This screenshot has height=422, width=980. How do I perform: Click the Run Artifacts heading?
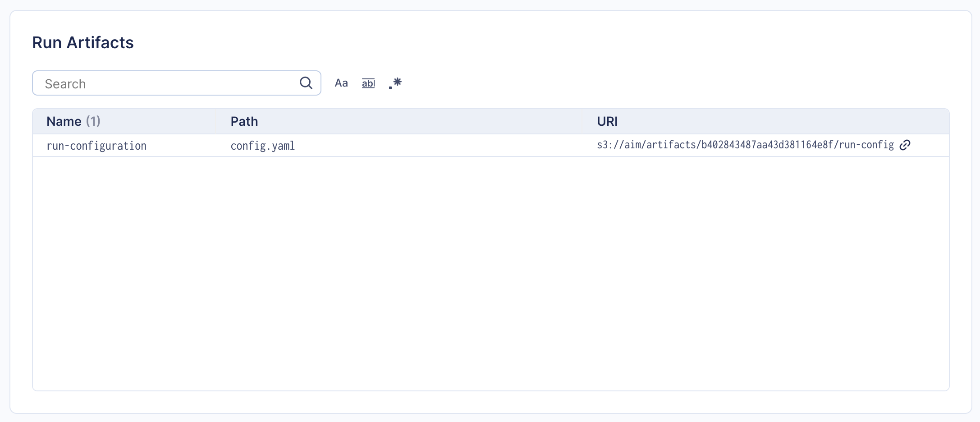pyautogui.click(x=83, y=42)
